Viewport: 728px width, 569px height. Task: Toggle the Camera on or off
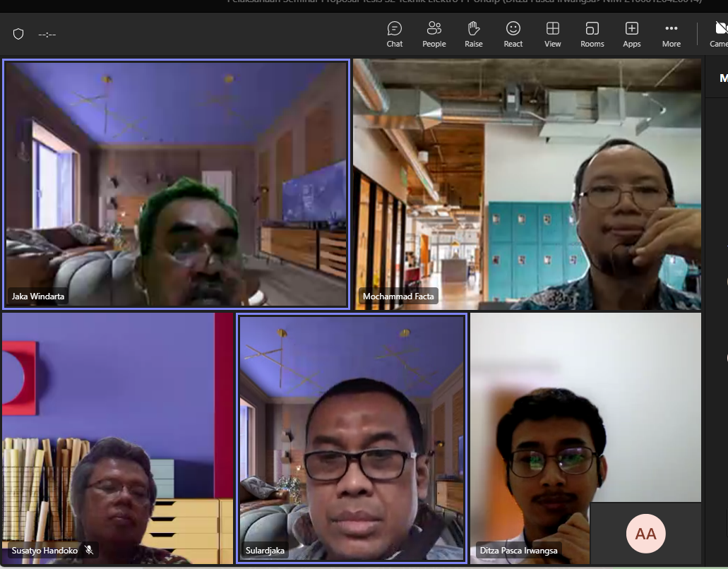pyautogui.click(x=720, y=34)
